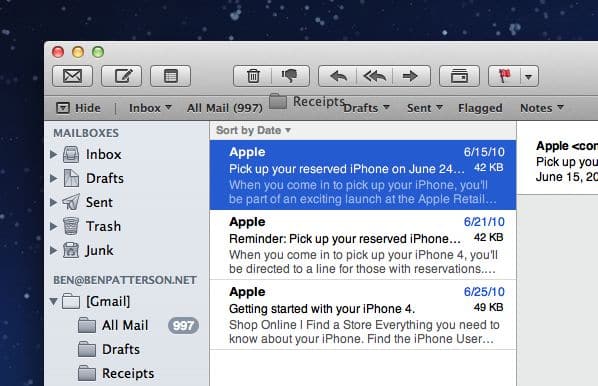This screenshot has height=386, width=598.
Task: Click the 49 KB size label
Action: tap(489, 307)
